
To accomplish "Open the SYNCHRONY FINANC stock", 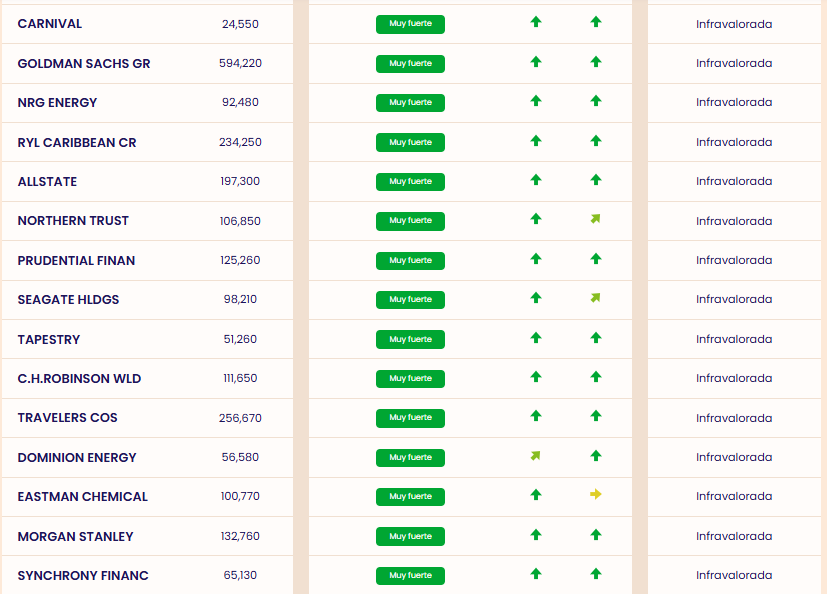I will click(83, 576).
